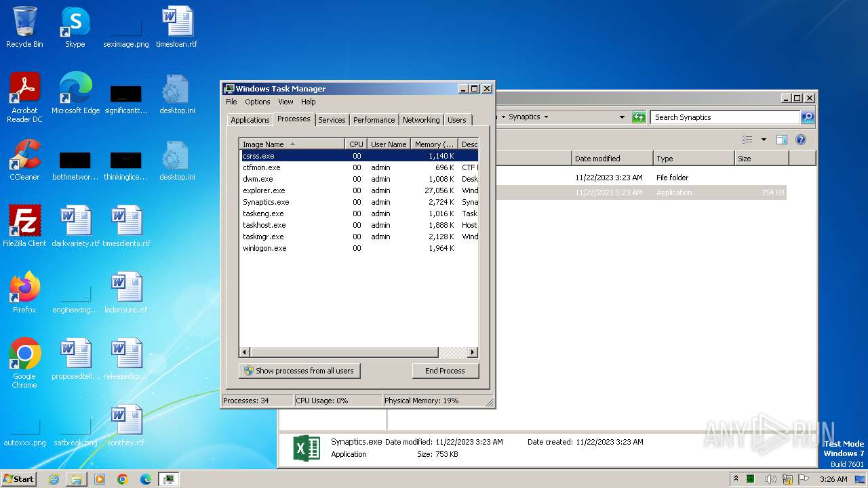Toggle the Explorer preview pane icon
The height and width of the screenshot is (488, 868).
click(x=782, y=140)
